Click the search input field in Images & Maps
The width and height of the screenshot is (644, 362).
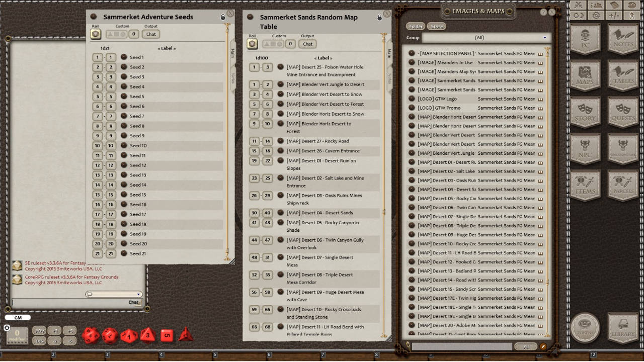click(x=463, y=346)
